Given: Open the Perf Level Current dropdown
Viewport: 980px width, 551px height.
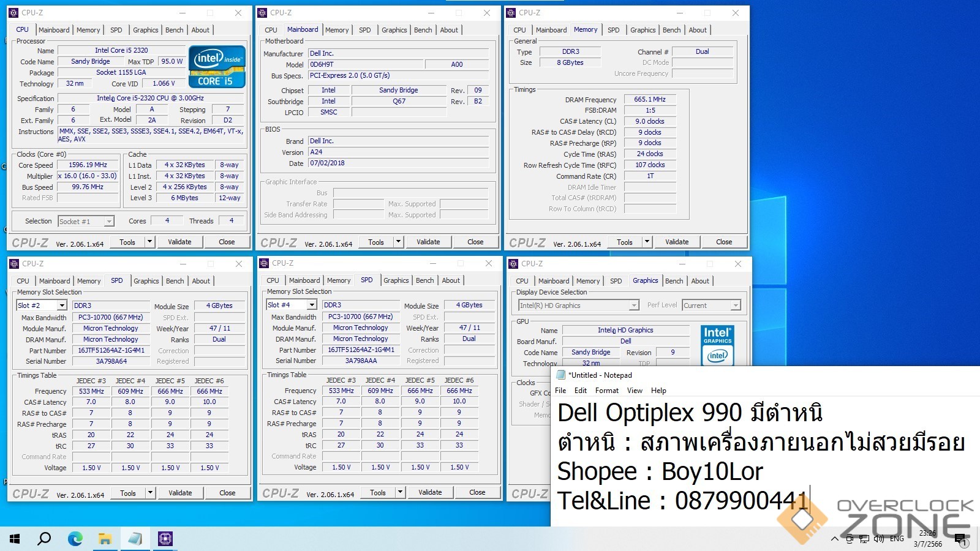Looking at the screenshot, I should (736, 305).
